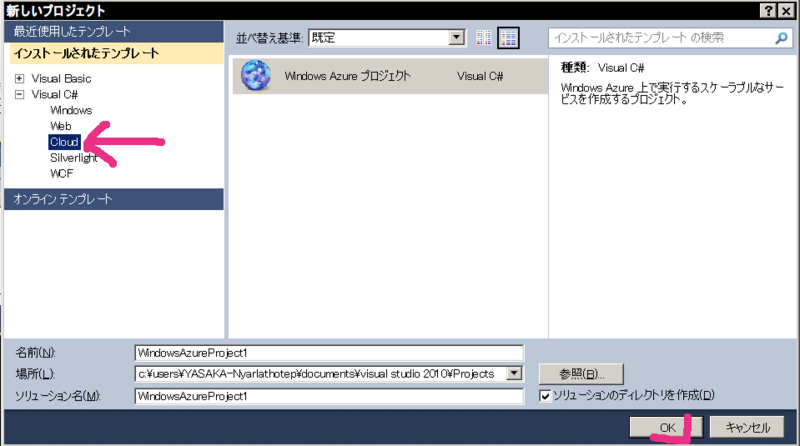
Task: Expand the Visual Basic tree node
Action: pyautogui.click(x=19, y=79)
